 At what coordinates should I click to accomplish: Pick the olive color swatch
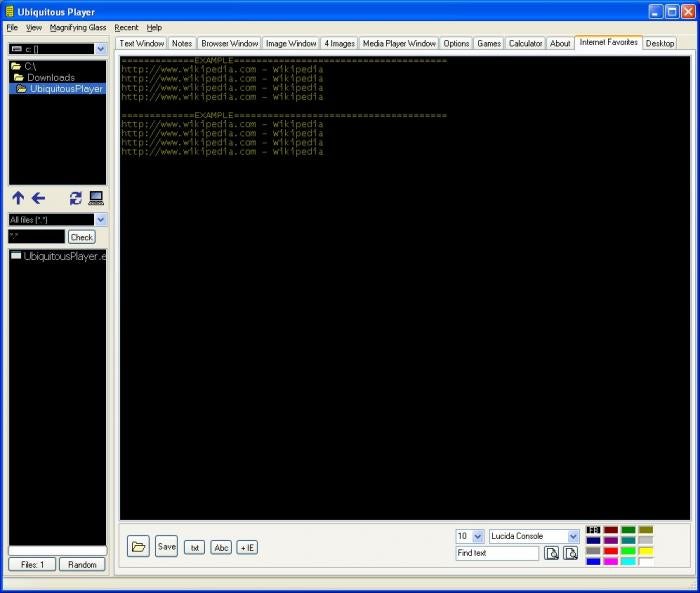[646, 530]
